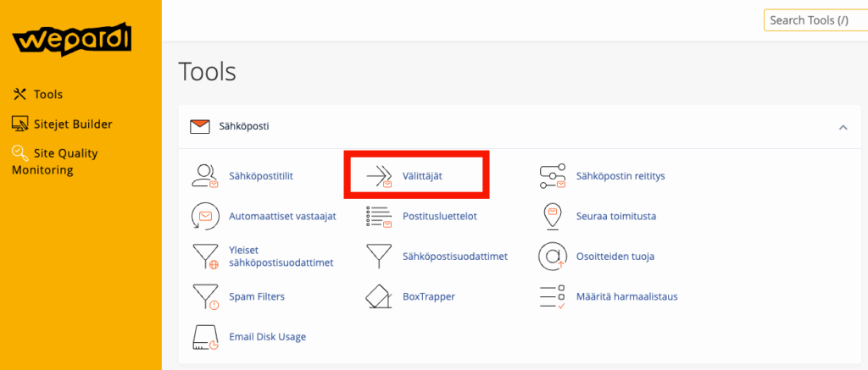The width and height of the screenshot is (868, 370).
Task: Click the Email Disk Usage icon
Action: pos(205,337)
